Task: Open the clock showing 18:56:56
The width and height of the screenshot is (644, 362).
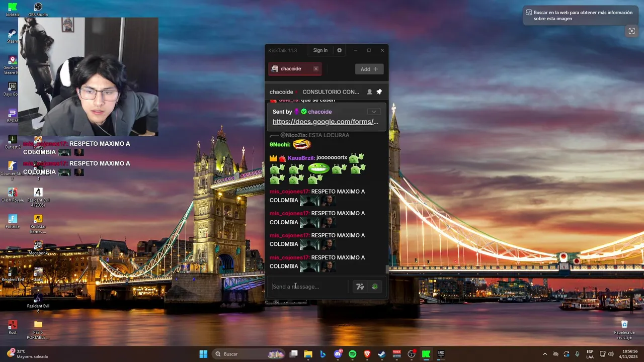Action: point(629,354)
